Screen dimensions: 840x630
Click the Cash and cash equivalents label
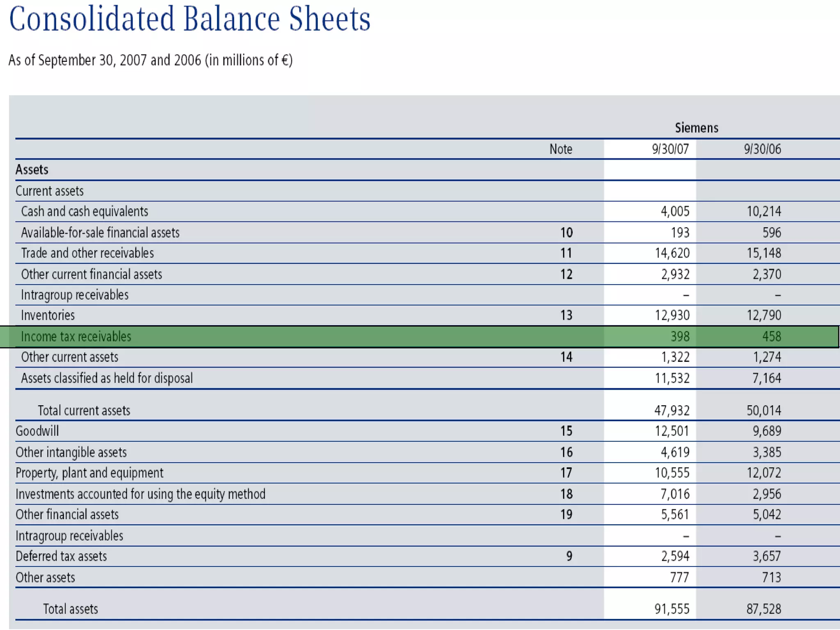[x=84, y=212]
